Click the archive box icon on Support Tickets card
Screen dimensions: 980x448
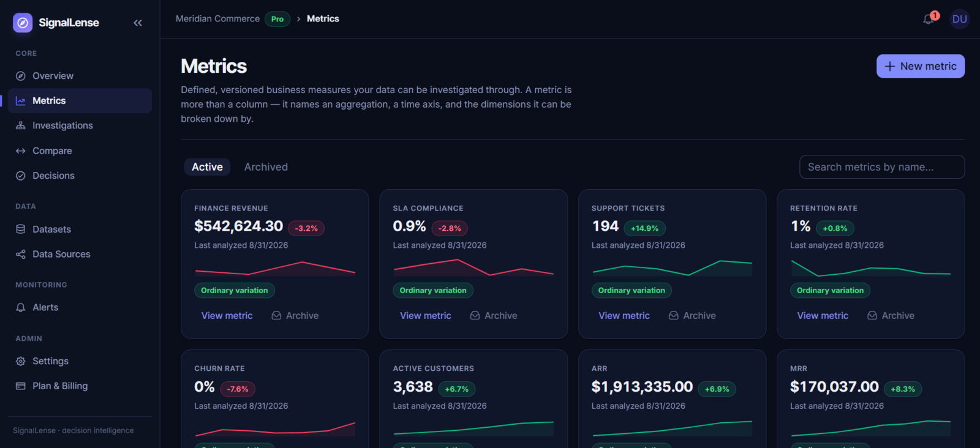(x=674, y=315)
